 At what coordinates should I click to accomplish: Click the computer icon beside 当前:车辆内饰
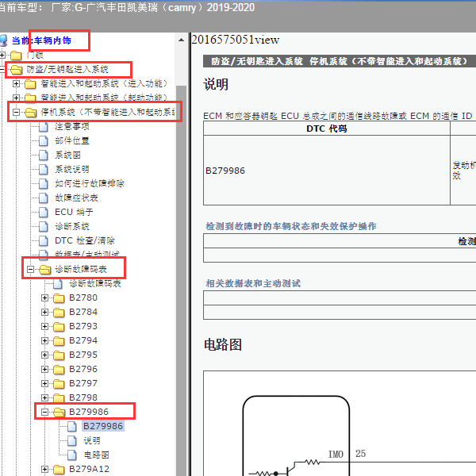point(3,40)
